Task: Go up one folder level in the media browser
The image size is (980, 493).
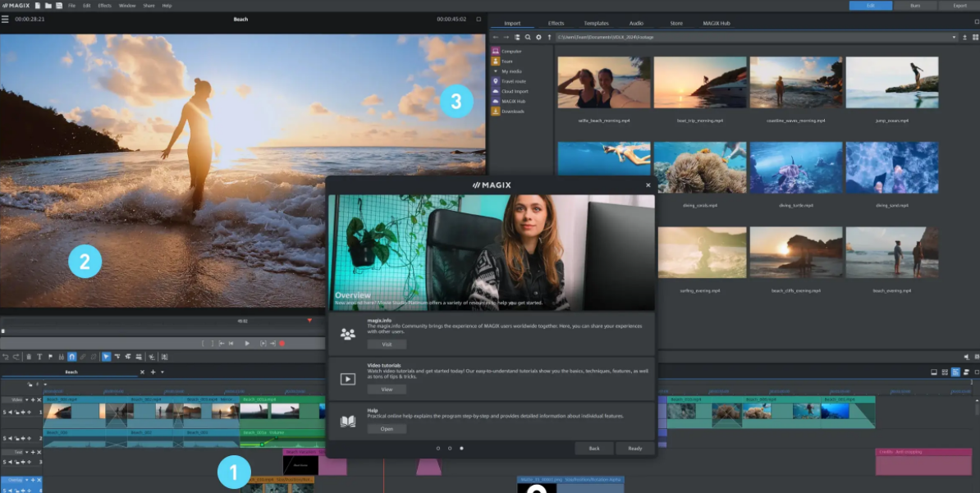Action: point(549,38)
